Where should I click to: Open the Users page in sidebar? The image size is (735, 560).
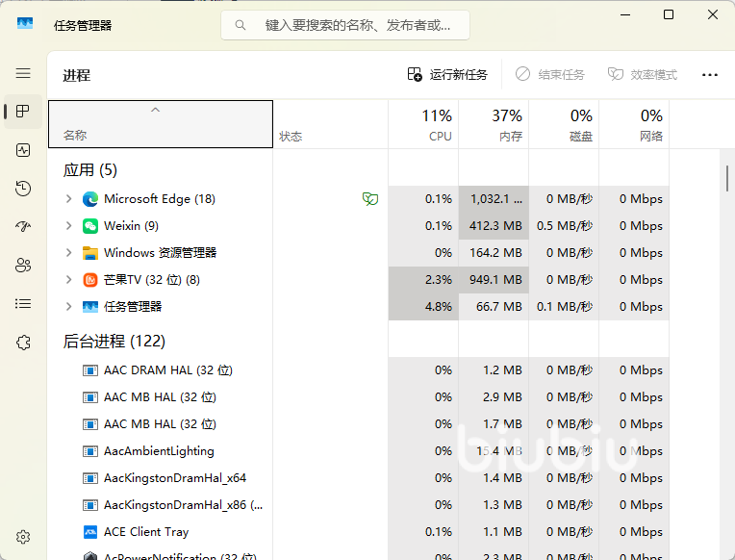point(23,266)
